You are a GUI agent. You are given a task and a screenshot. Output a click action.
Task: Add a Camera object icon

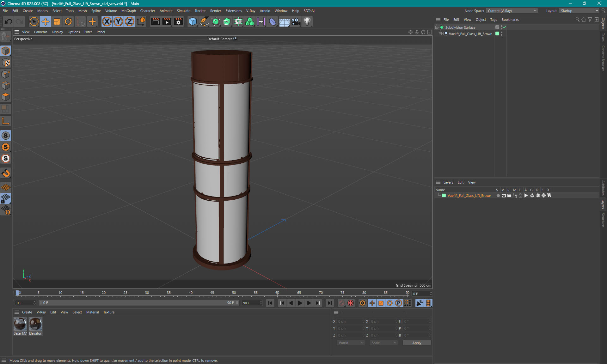pos(296,21)
